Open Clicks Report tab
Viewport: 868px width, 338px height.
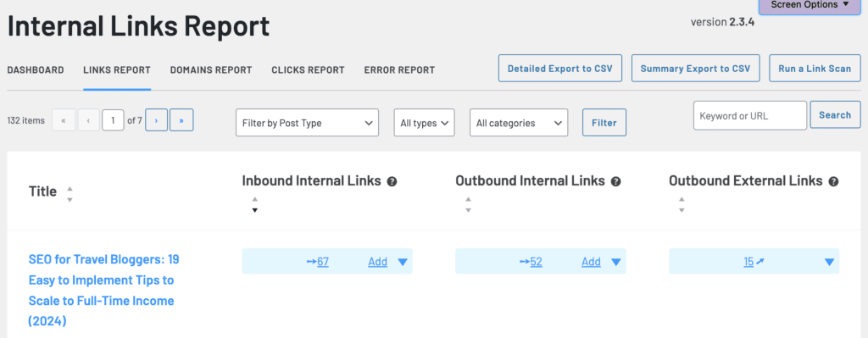click(x=308, y=70)
